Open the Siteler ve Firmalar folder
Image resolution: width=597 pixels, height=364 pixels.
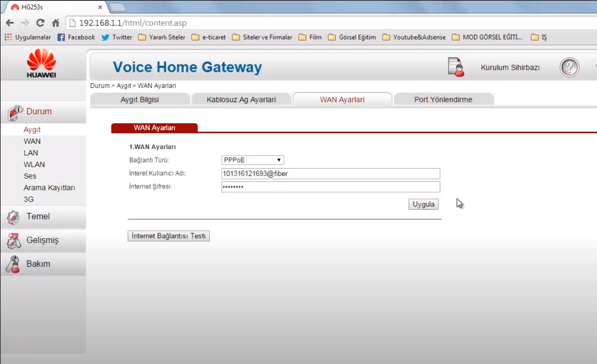[262, 37]
